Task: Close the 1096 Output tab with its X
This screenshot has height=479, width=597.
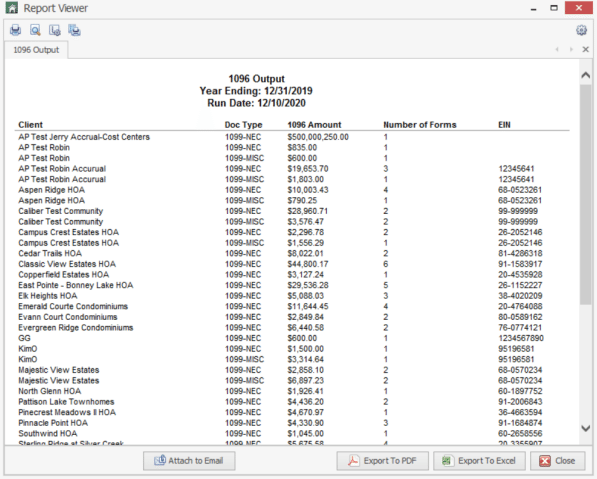Action: click(x=586, y=49)
